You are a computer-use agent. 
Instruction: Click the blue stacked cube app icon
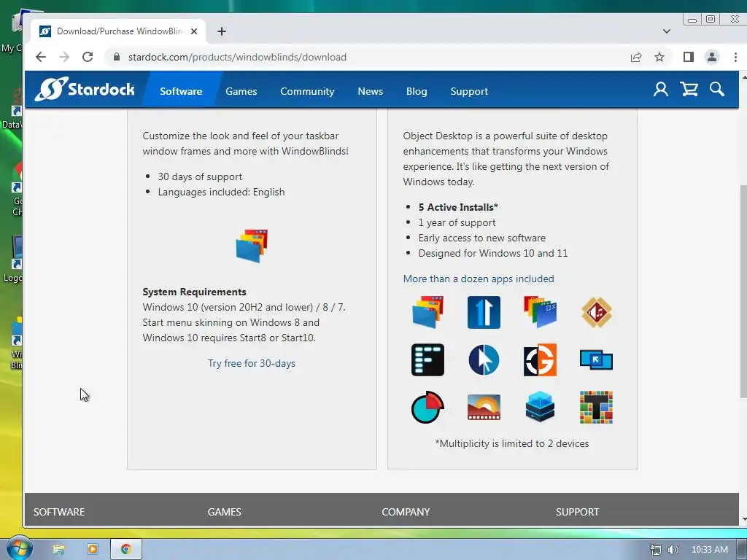(540, 408)
